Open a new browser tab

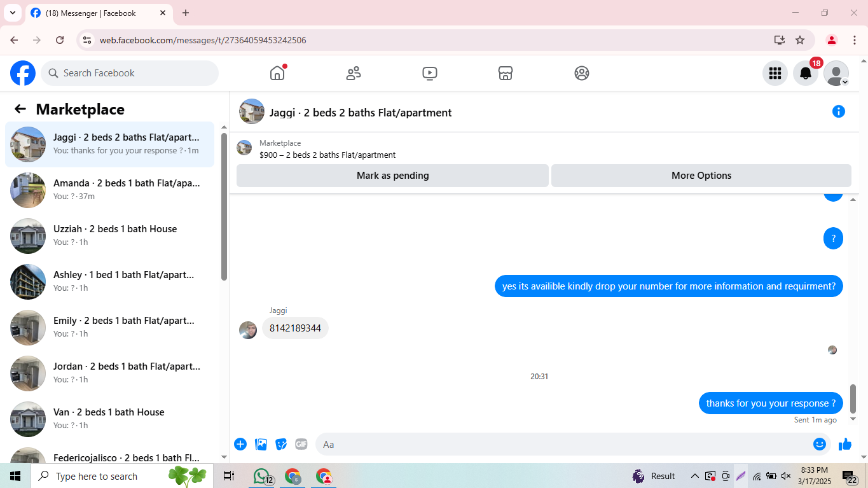coord(186,13)
